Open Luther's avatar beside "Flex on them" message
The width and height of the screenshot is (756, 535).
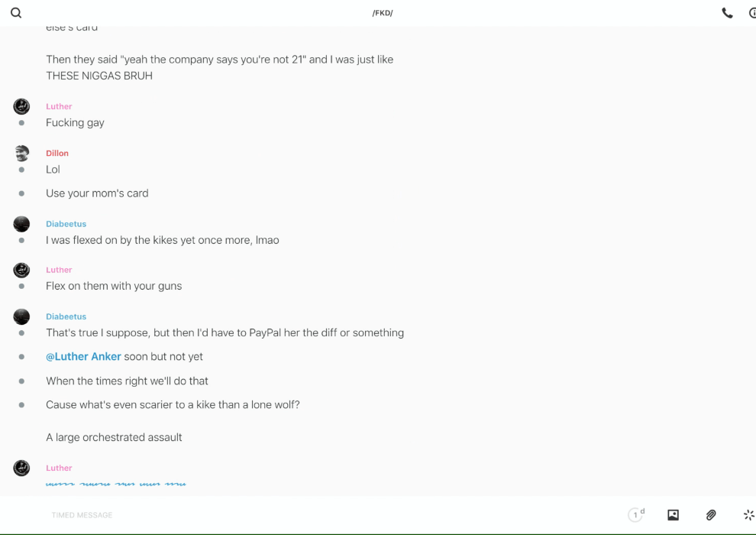21,270
